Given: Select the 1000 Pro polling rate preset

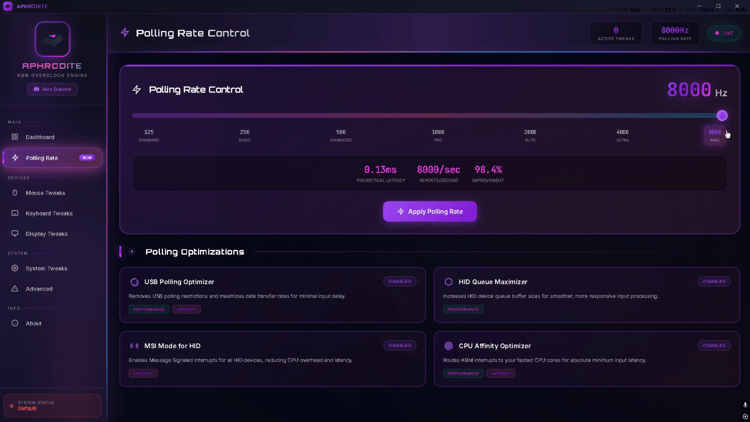Looking at the screenshot, I should [438, 135].
